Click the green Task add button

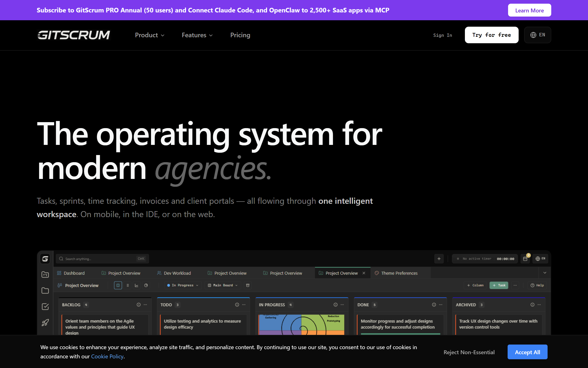click(499, 285)
